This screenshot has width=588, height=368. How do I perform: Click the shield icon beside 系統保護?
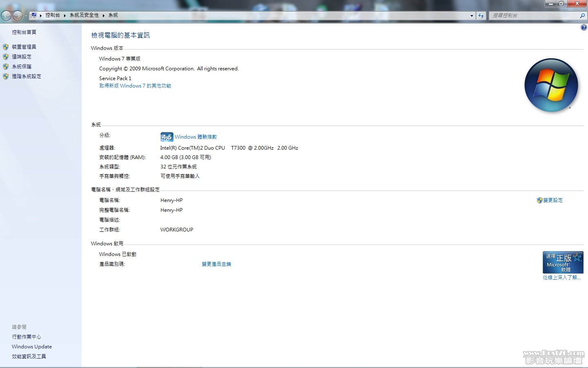(6, 67)
